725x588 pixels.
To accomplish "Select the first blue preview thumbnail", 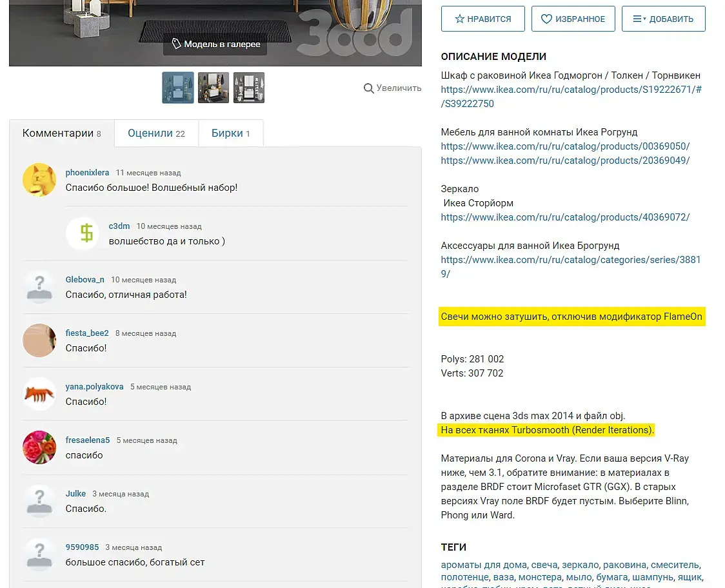I will pos(178,88).
